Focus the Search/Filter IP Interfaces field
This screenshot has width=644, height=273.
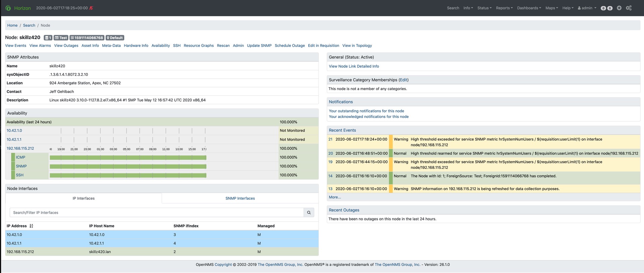pos(157,212)
